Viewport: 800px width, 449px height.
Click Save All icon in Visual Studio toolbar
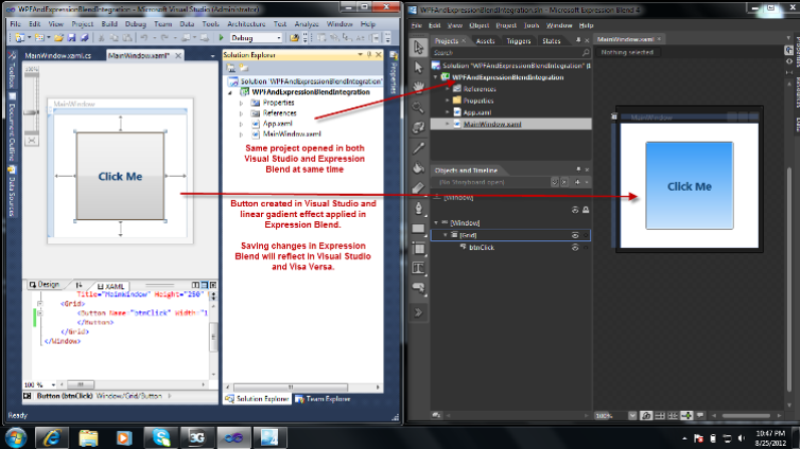84,38
